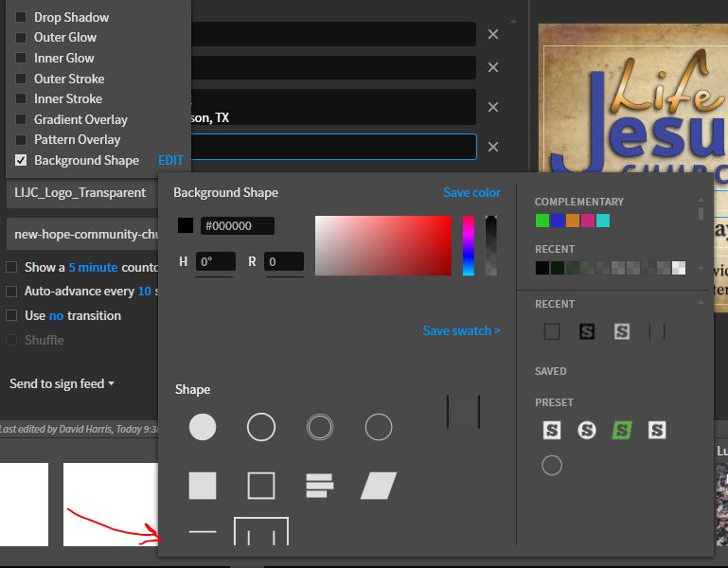The width and height of the screenshot is (728, 568).
Task: Click Save color link
Action: point(471,192)
